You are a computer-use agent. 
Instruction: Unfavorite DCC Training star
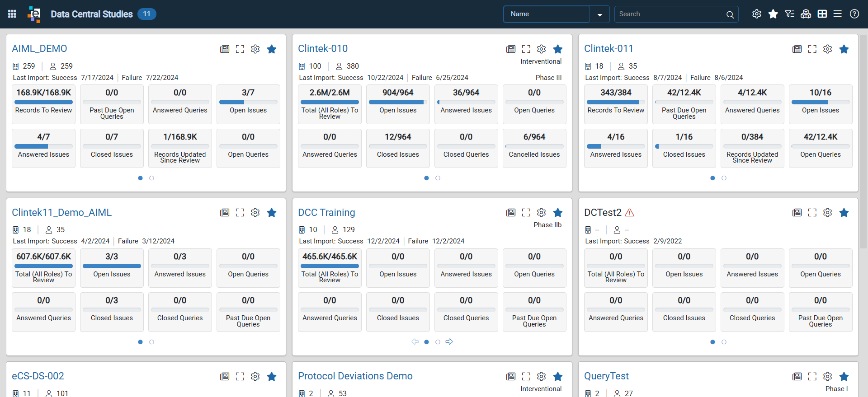558,212
